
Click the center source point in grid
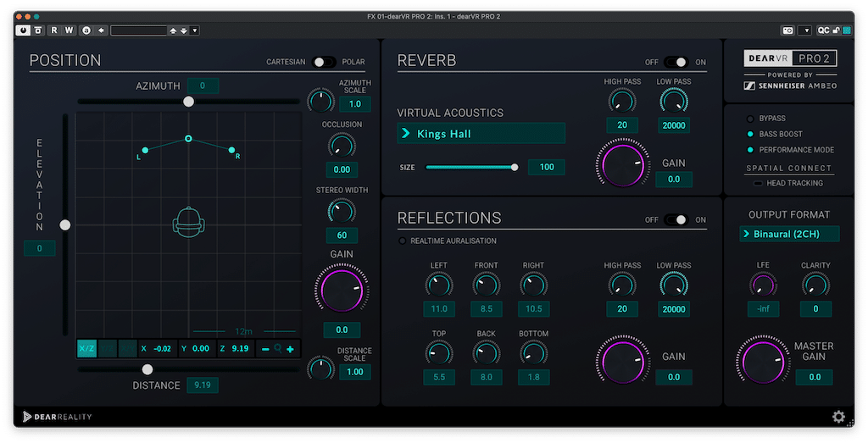click(x=188, y=138)
